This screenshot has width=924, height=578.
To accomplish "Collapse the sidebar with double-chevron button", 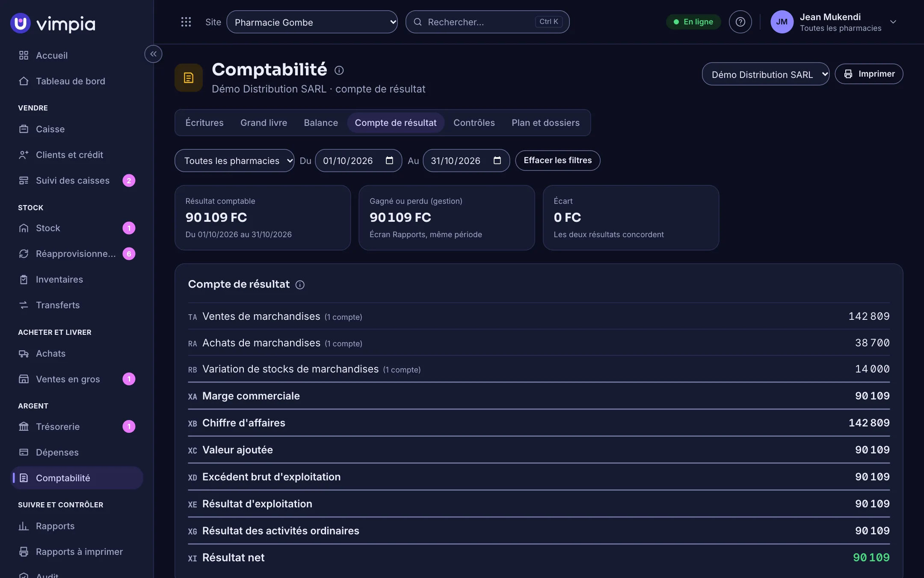I will pyautogui.click(x=153, y=54).
